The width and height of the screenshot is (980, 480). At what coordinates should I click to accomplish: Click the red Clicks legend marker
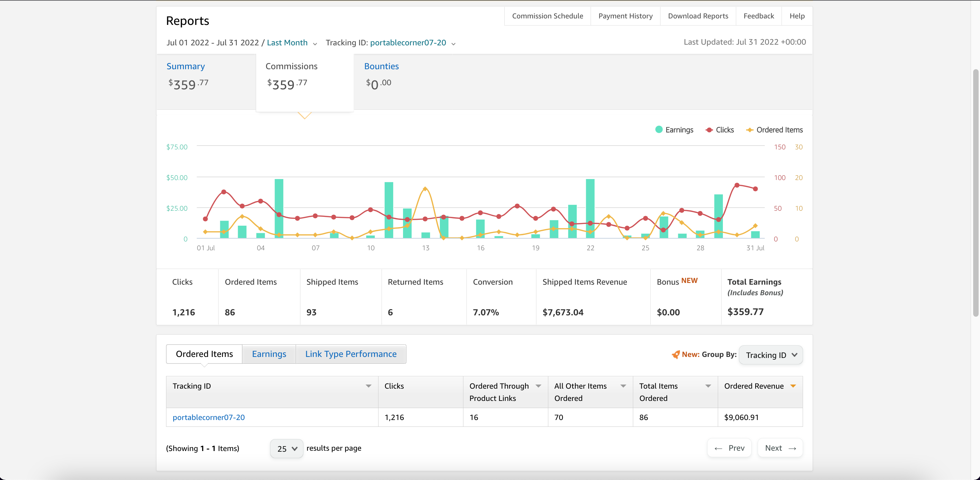[709, 130]
